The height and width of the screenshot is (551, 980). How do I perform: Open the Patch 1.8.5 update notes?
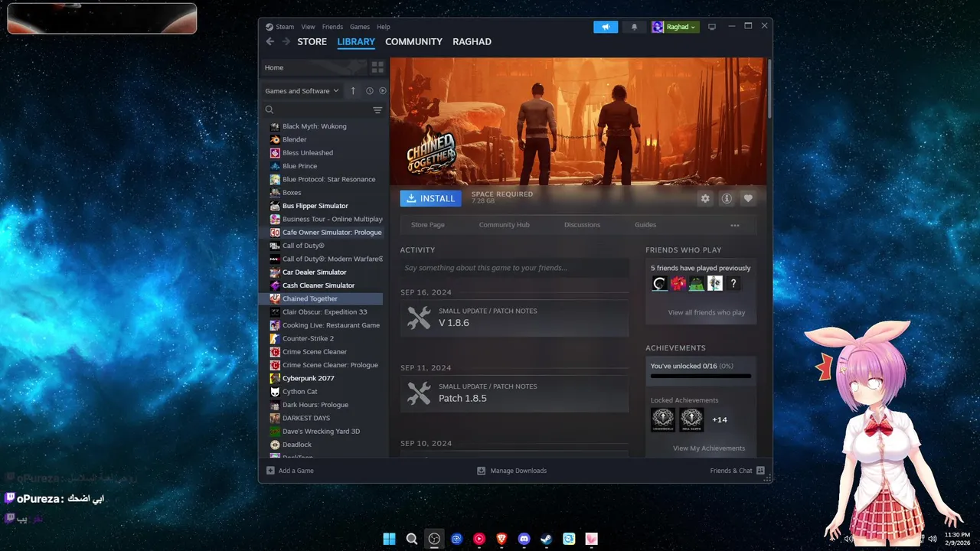click(x=514, y=393)
